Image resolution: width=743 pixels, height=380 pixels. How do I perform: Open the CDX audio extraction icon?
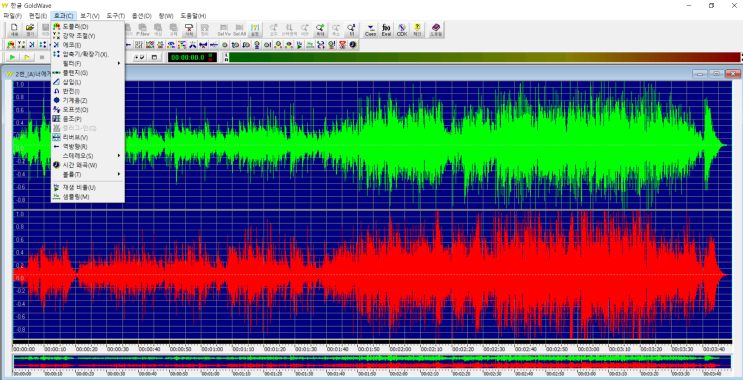[402, 29]
